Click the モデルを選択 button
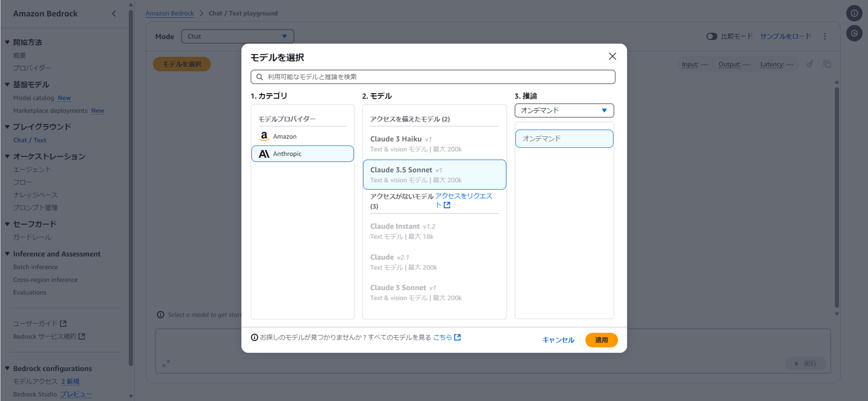Screen dimensions: 868x401 tap(182, 64)
